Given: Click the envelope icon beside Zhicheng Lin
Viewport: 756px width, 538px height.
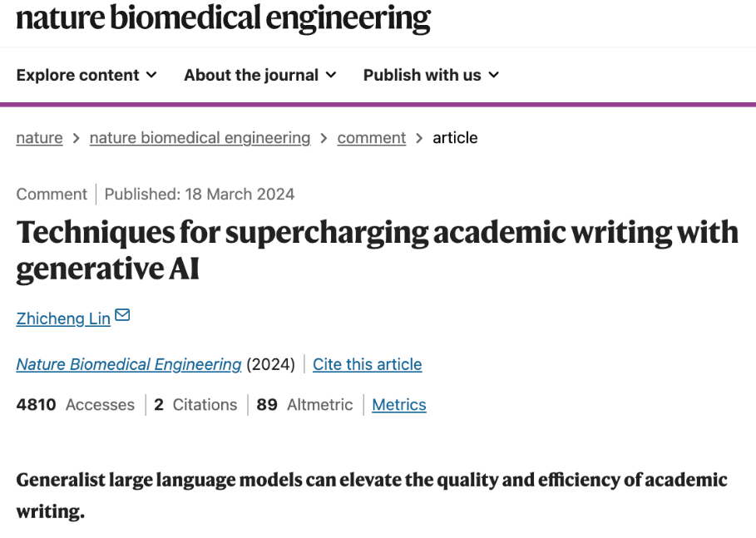Looking at the screenshot, I should click(122, 315).
